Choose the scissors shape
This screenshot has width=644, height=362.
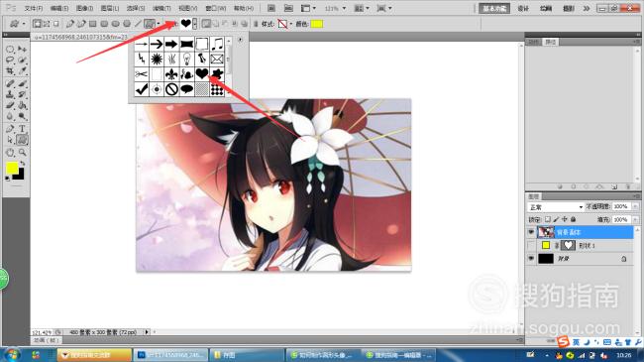(142, 73)
